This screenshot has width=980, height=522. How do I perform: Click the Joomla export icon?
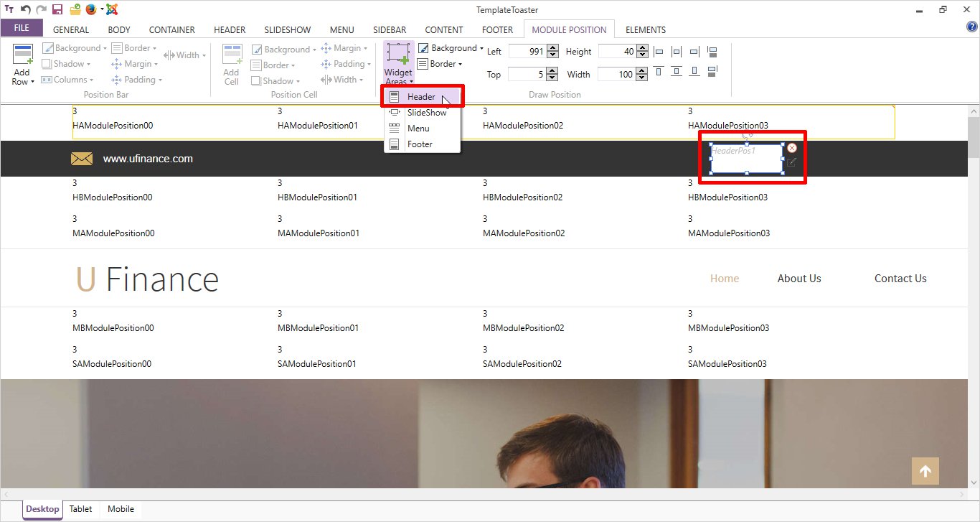[x=112, y=9]
